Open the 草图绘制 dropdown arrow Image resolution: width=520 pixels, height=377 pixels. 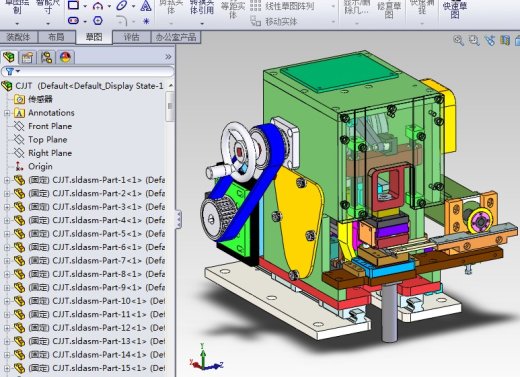pos(17,24)
